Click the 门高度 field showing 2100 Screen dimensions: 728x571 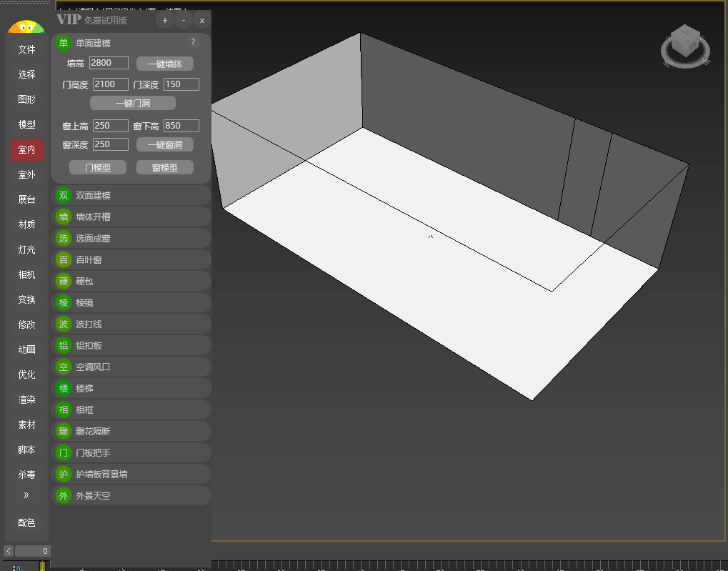[x=111, y=84]
